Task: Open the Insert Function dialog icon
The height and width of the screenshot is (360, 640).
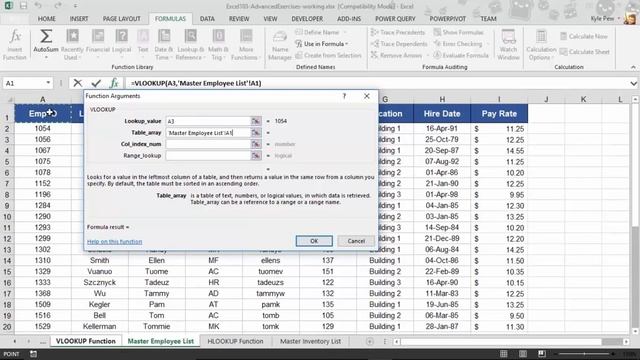Action: click(x=15, y=44)
